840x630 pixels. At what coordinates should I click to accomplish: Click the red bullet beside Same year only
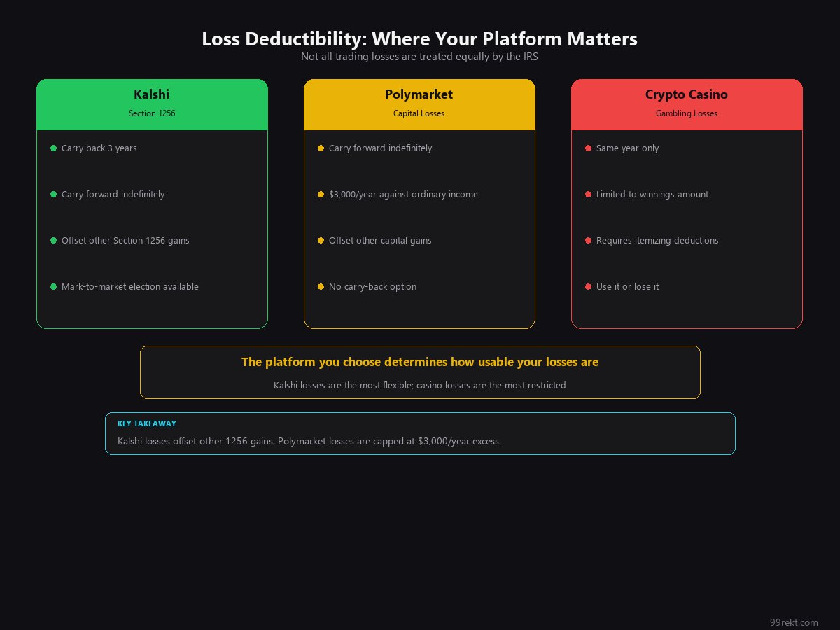[588, 148]
